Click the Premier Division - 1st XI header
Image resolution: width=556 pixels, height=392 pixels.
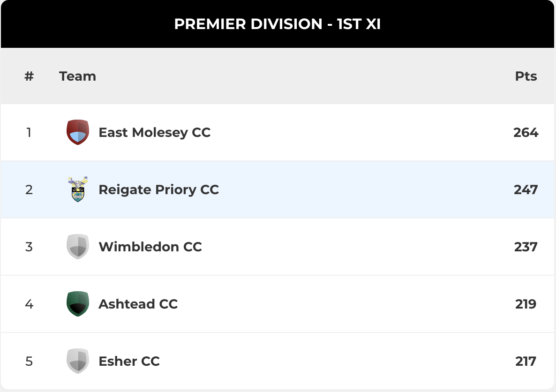(x=277, y=24)
